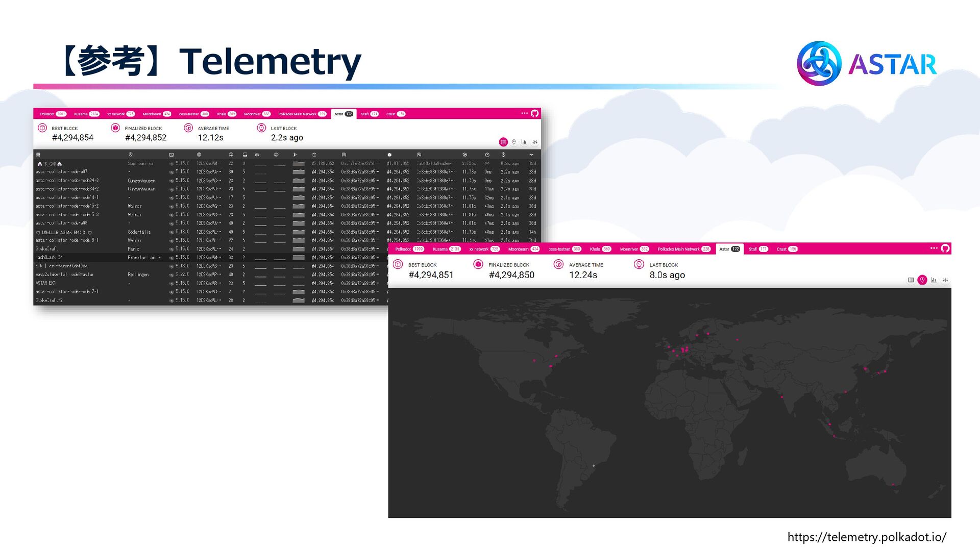Select the TK_GVK node row
This screenshot has width=980, height=551.
click(287, 164)
